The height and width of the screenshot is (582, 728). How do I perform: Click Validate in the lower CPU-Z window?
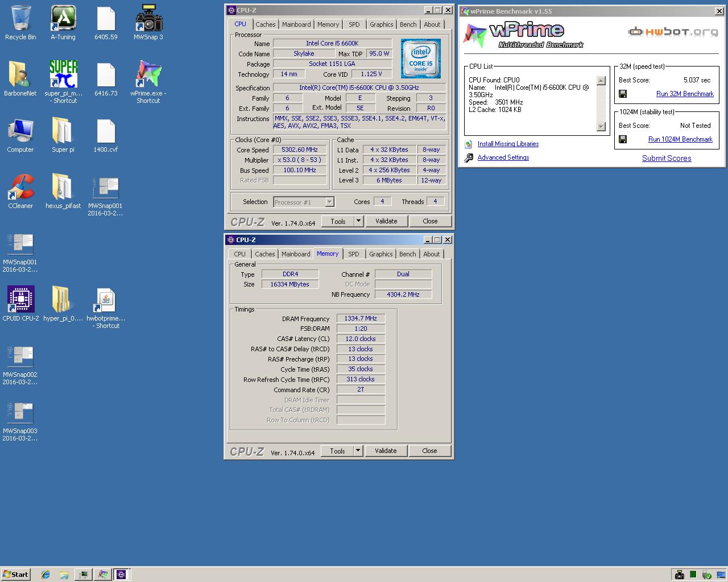coord(386,451)
